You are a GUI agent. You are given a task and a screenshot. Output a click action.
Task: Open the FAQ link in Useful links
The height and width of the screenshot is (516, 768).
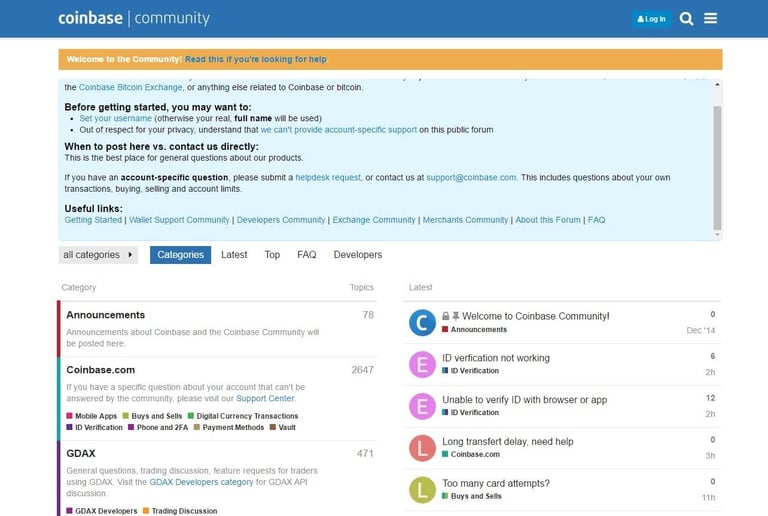(596, 220)
